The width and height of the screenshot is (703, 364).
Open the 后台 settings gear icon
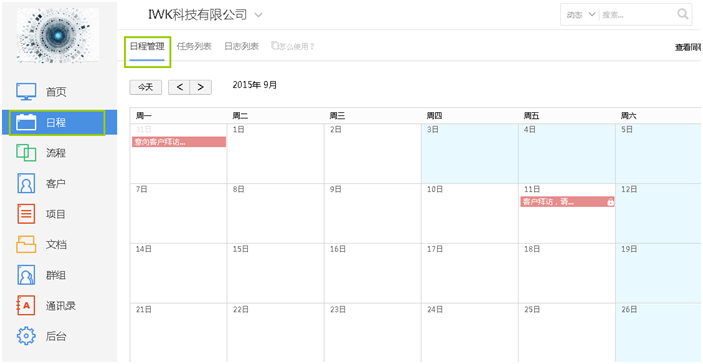click(26, 336)
